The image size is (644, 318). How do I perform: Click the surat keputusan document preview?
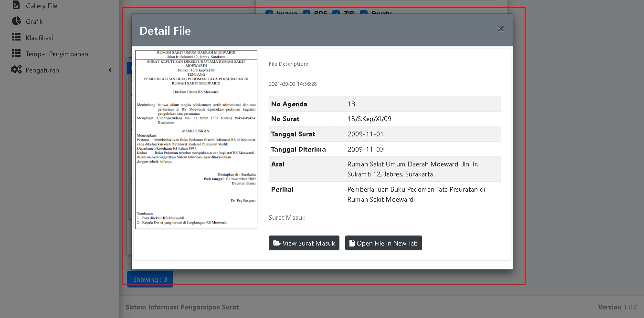pyautogui.click(x=196, y=138)
